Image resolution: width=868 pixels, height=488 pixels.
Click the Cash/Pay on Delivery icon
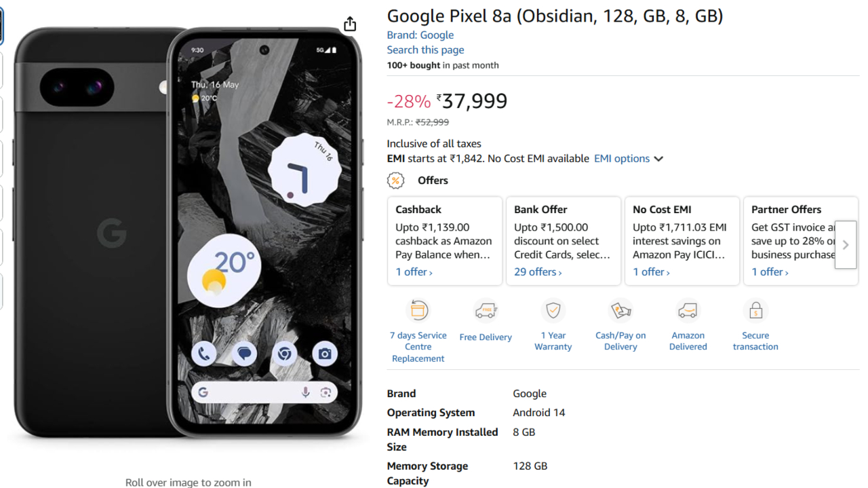click(620, 311)
